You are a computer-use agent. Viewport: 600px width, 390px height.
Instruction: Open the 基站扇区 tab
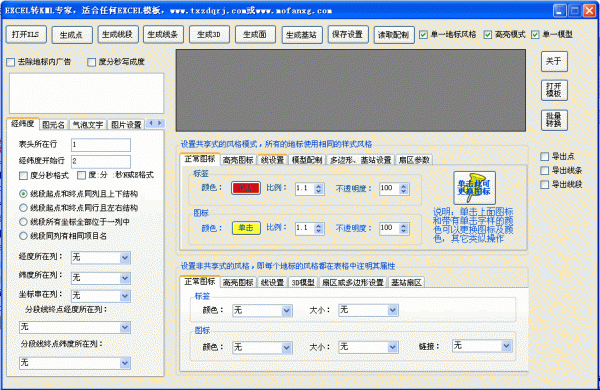(x=406, y=282)
